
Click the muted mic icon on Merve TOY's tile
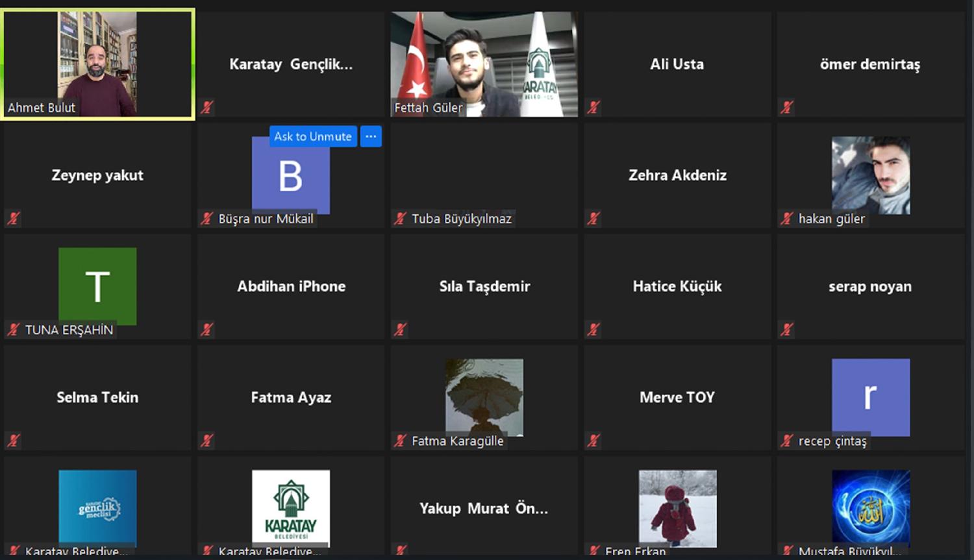tap(593, 441)
